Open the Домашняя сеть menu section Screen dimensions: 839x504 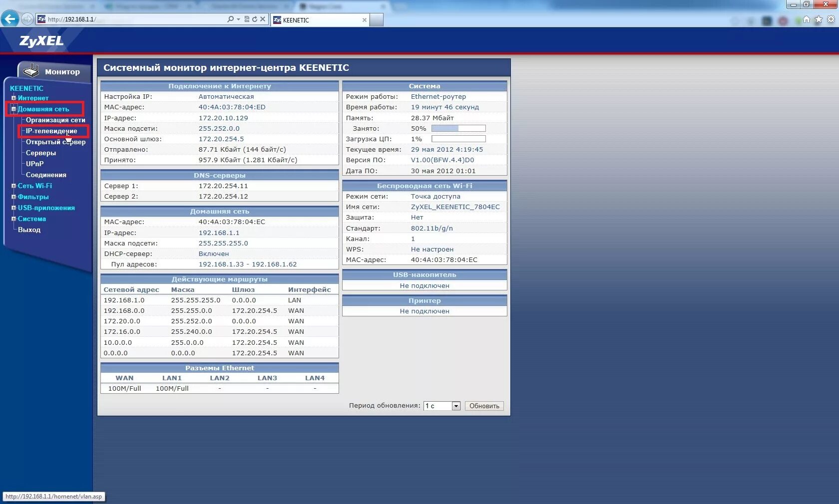click(43, 109)
